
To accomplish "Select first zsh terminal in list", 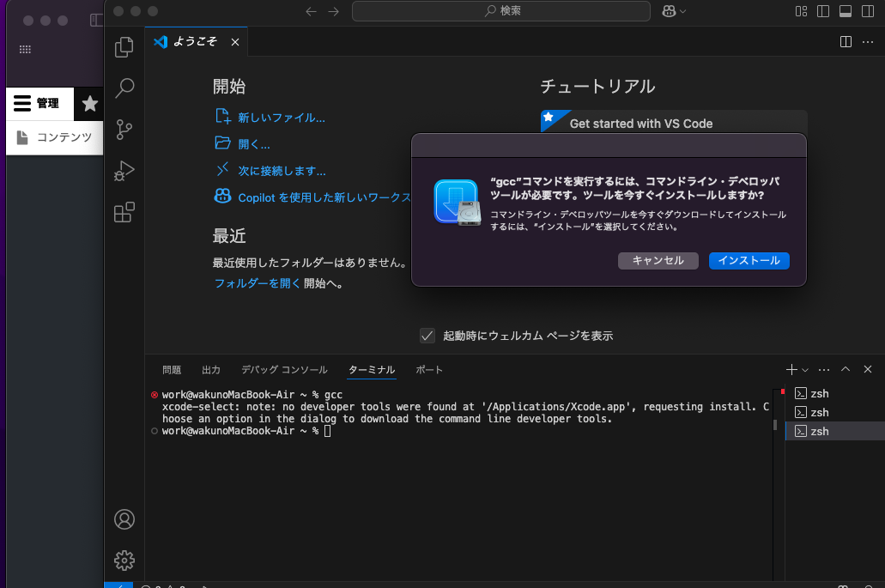I will pos(835,393).
